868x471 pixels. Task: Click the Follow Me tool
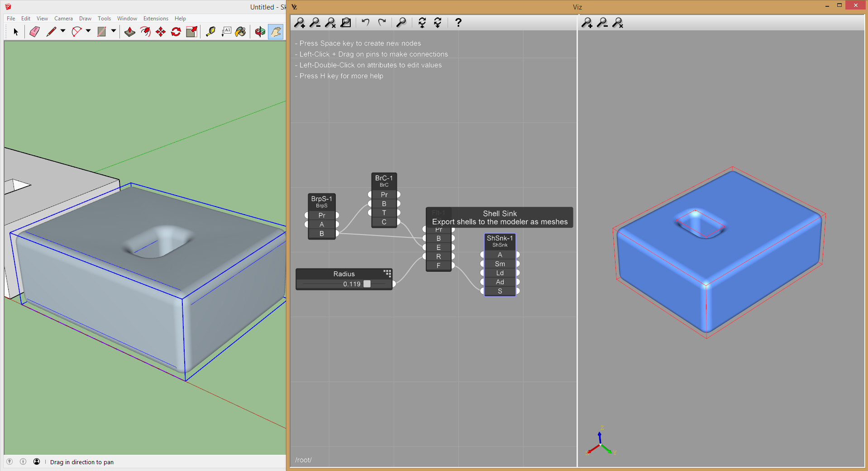click(145, 32)
